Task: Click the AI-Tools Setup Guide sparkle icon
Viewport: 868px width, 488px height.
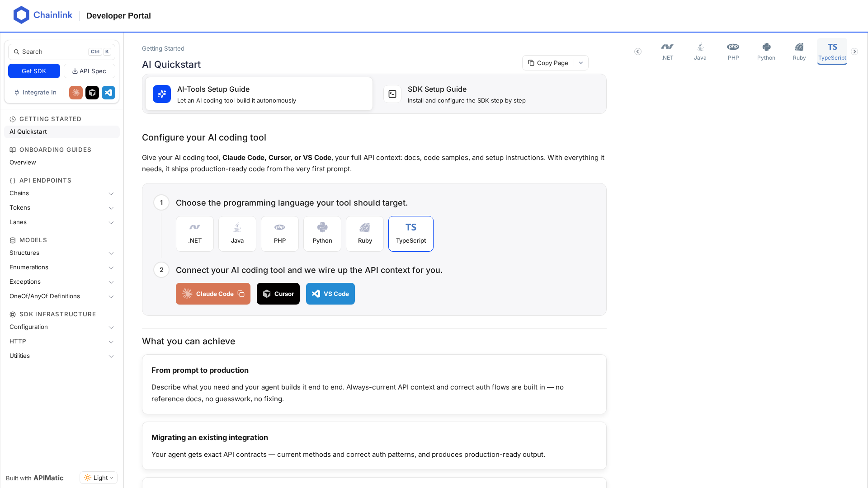Action: (162, 94)
